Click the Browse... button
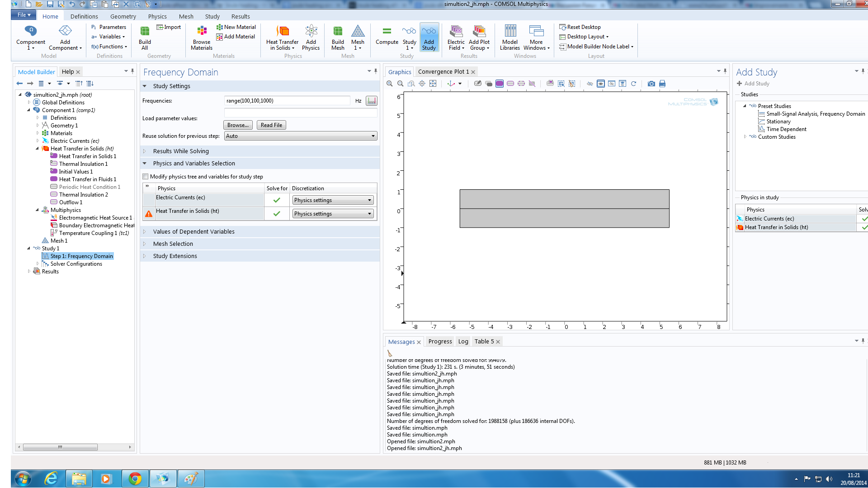Screen dimensions: 868x488 coord(238,125)
